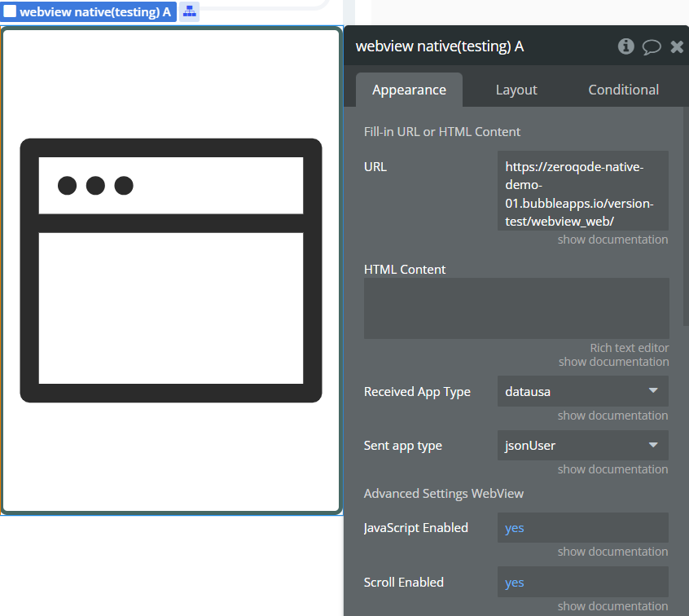Toggle the JavaScript Enabled yes value
This screenshot has width=689, height=616.
click(583, 528)
